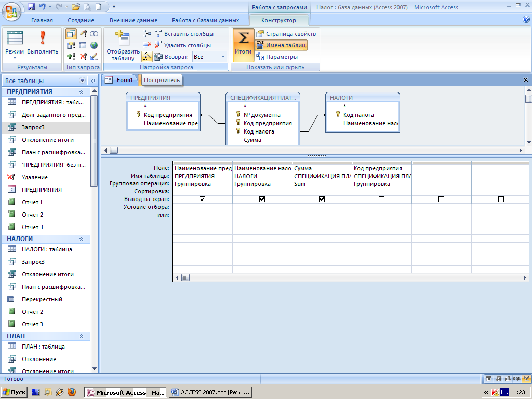
Task: Save via quick access toolbar
Action: pyautogui.click(x=31, y=6)
